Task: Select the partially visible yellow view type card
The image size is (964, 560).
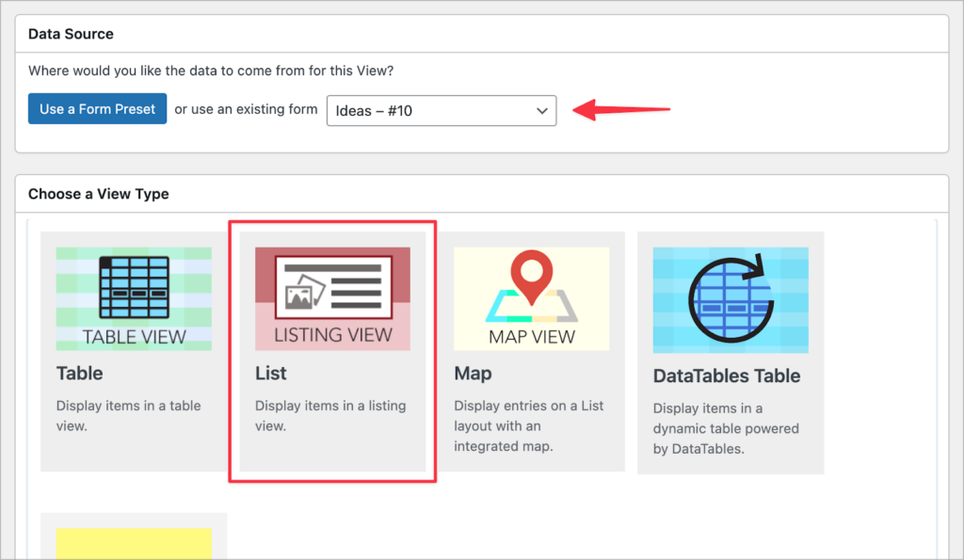Action: click(x=134, y=536)
